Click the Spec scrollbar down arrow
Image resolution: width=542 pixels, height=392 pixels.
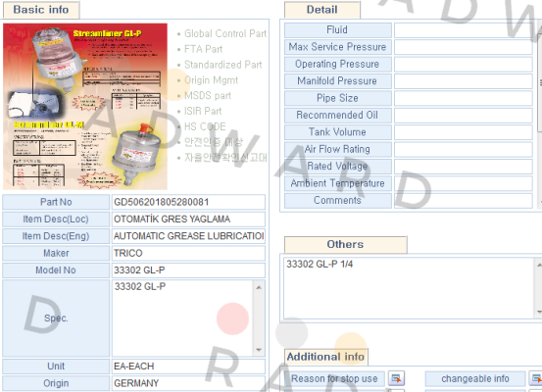click(259, 350)
